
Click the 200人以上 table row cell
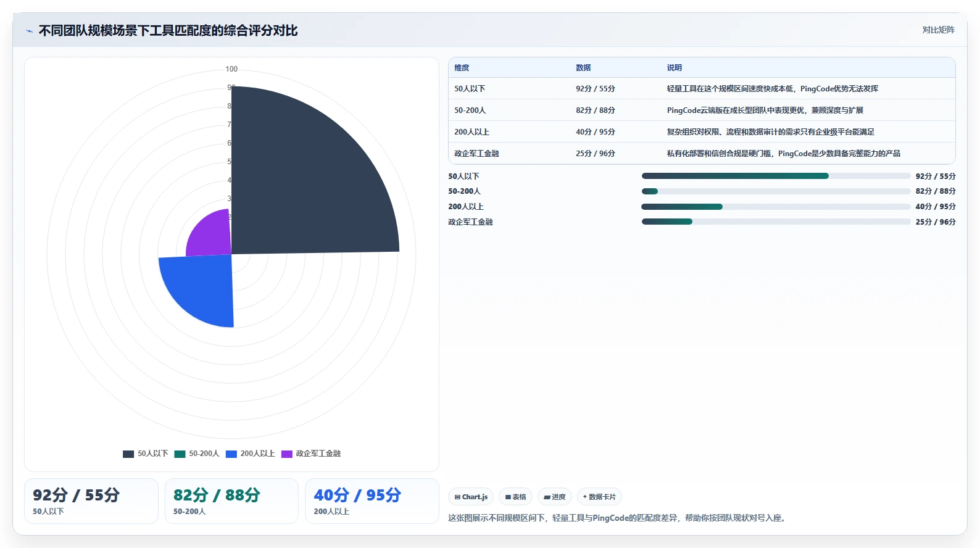(x=471, y=132)
